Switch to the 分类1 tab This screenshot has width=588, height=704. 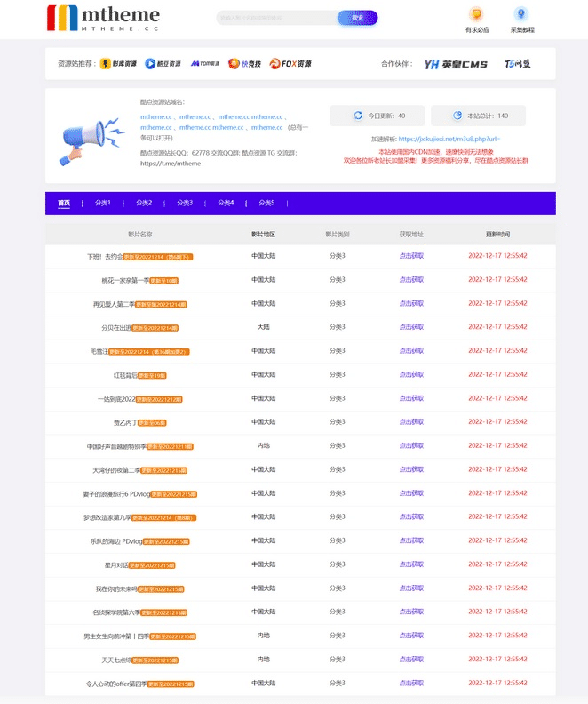click(103, 203)
